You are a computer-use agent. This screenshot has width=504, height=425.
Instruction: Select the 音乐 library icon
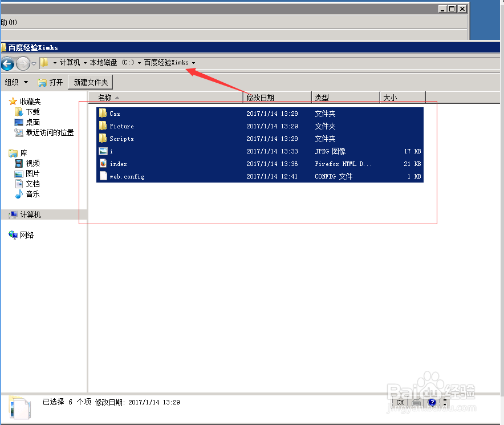pos(19,194)
